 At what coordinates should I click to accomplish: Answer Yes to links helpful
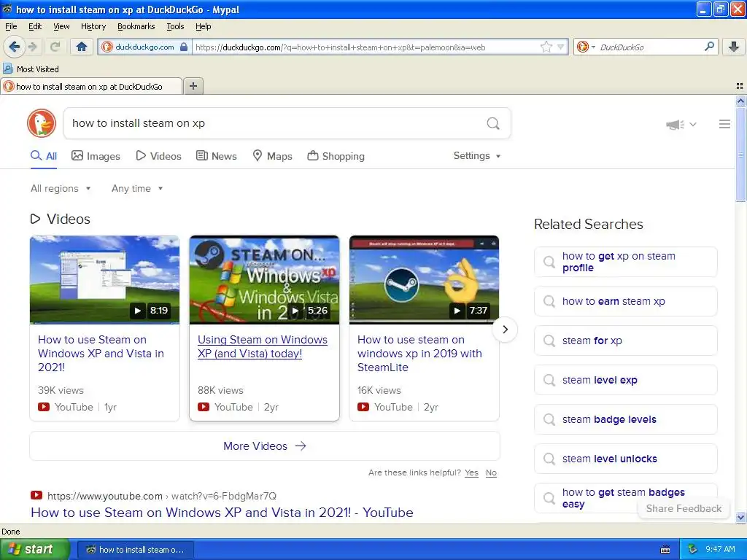pyautogui.click(x=472, y=472)
